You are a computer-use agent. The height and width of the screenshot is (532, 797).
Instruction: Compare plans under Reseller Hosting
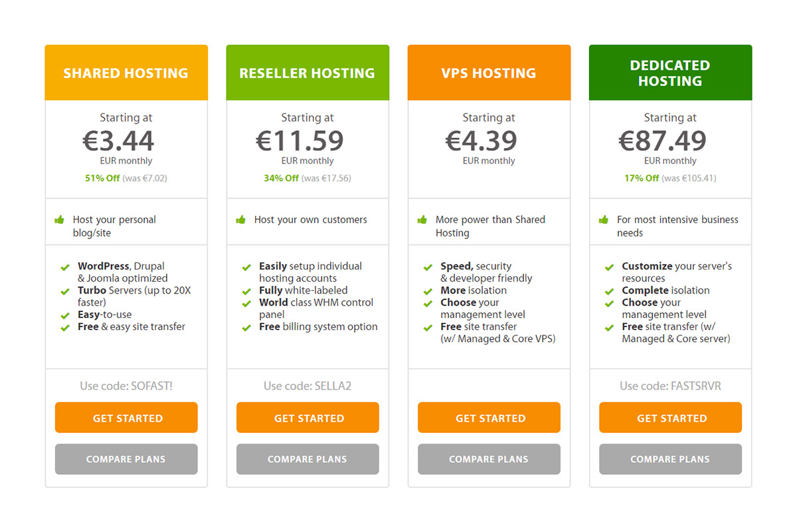click(308, 459)
